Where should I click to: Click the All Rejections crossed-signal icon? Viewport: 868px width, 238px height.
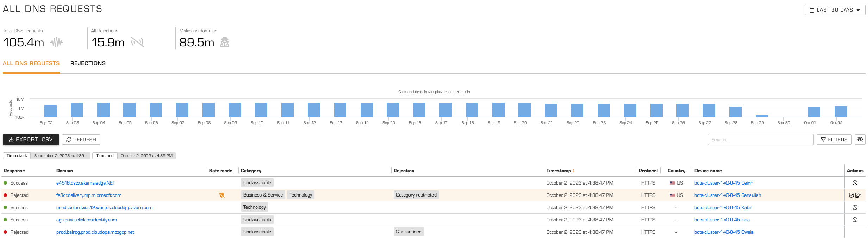pos(137,42)
